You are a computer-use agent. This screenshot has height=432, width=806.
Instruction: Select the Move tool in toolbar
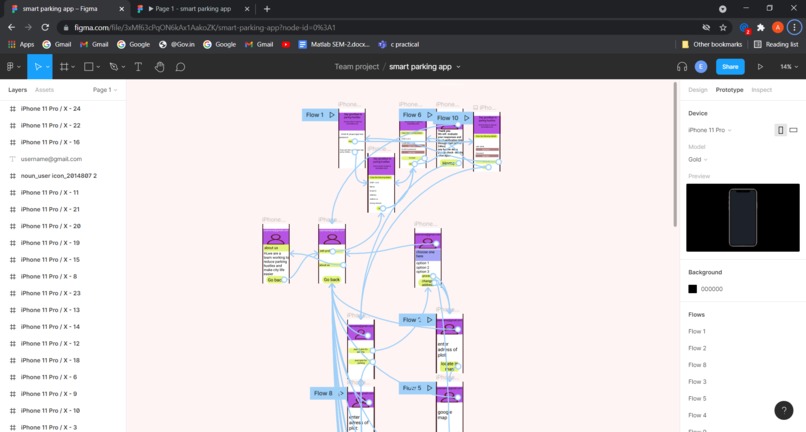(x=38, y=67)
